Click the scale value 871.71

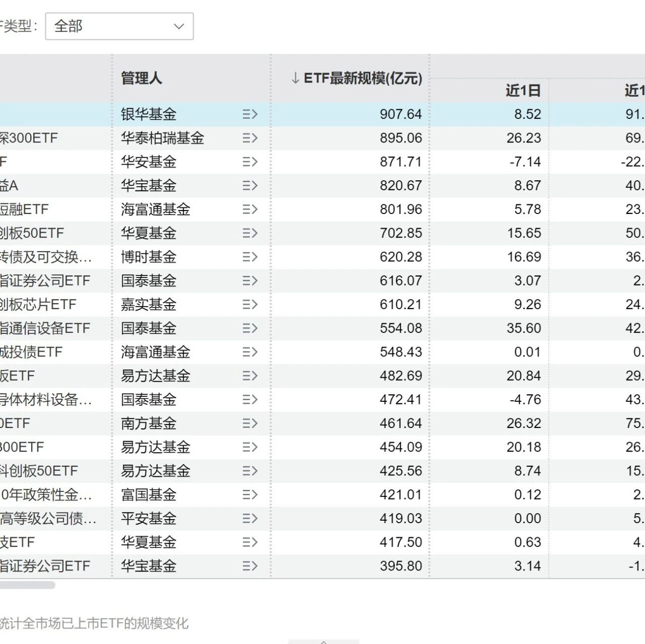click(401, 162)
